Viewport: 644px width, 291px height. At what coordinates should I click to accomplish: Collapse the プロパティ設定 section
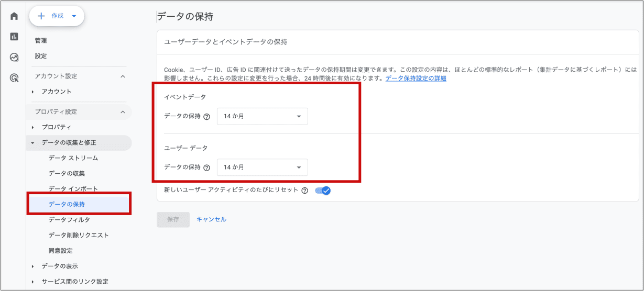[x=123, y=112]
